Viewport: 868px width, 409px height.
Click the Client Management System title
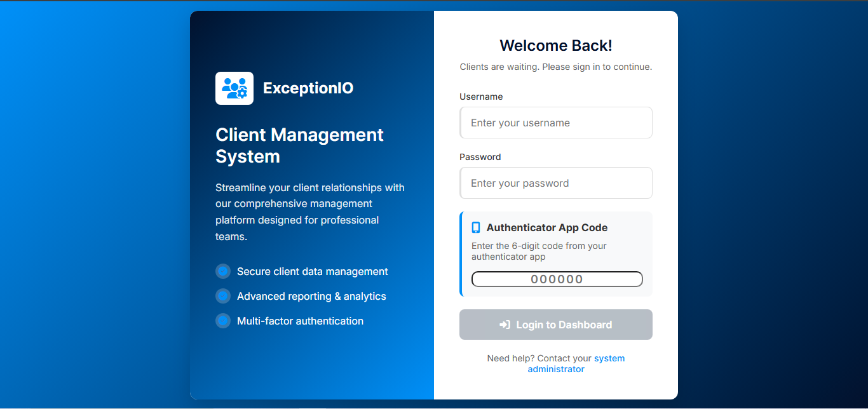coord(299,145)
